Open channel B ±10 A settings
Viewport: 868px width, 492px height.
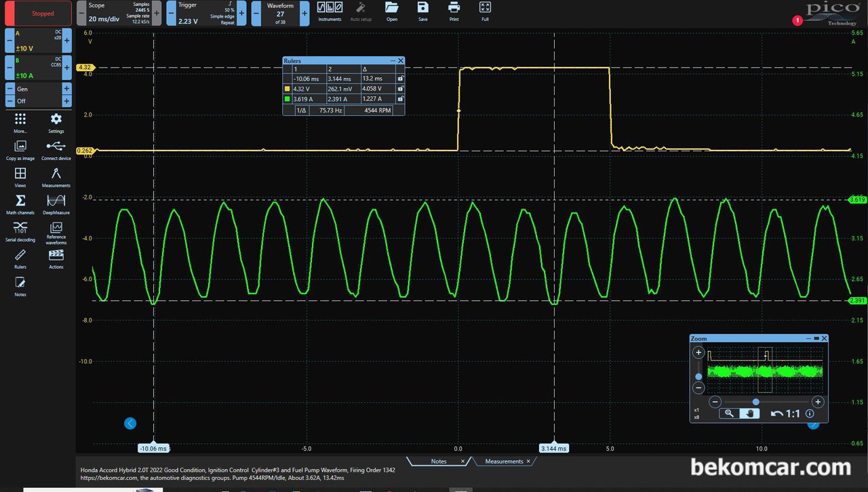[x=39, y=68]
